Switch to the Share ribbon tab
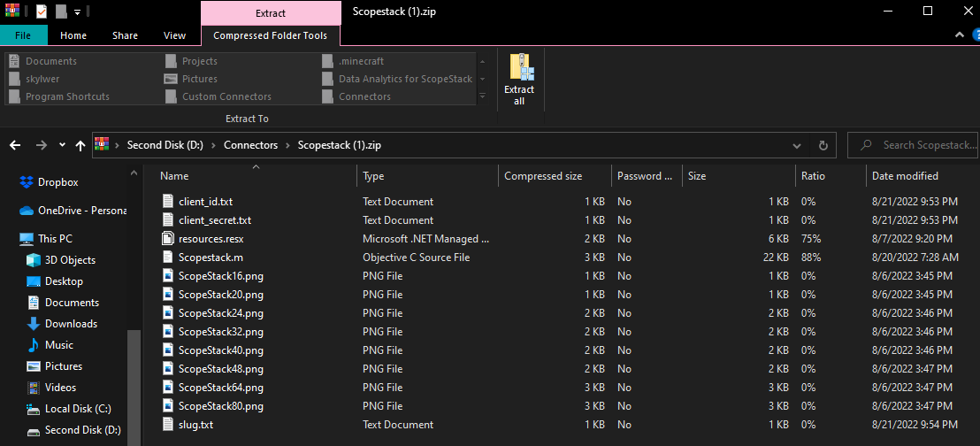This screenshot has height=446, width=980. point(125,35)
